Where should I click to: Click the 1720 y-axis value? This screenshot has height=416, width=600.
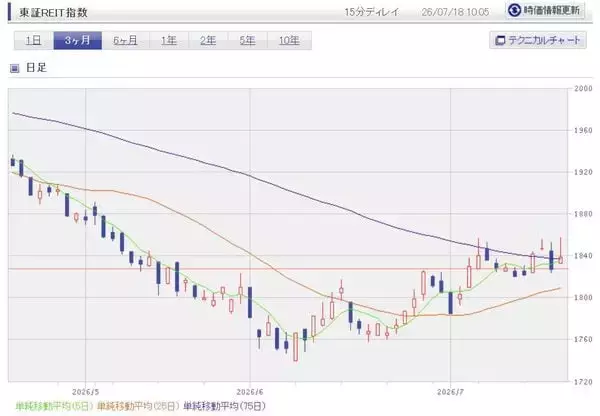point(583,382)
